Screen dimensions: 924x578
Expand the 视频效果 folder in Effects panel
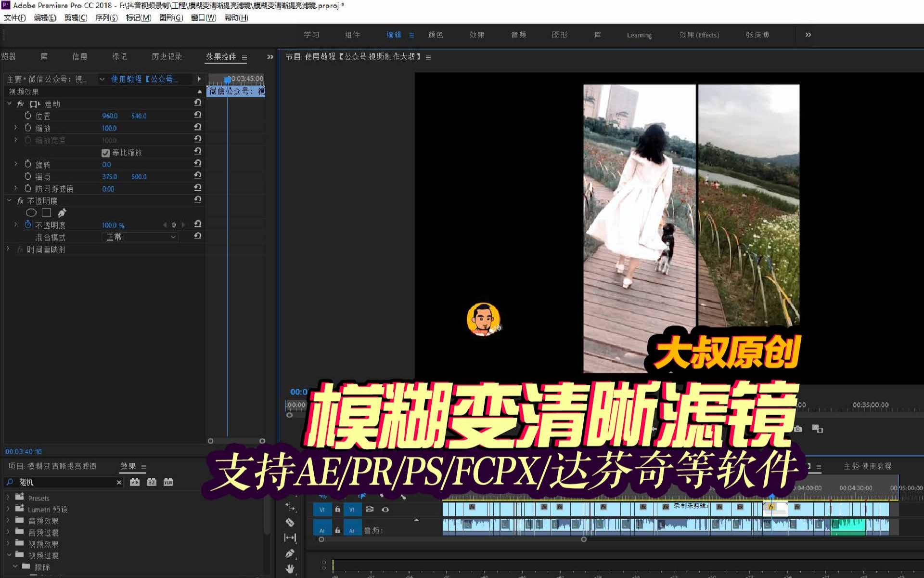click(7, 544)
